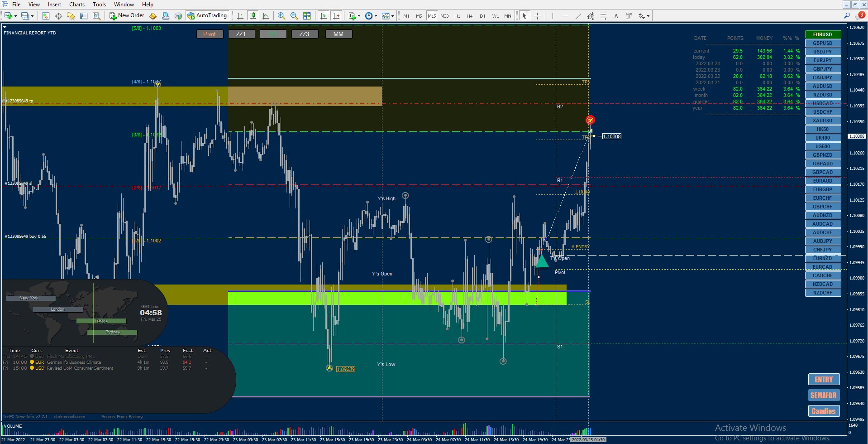Switch to the XAUUSD symbol button
The width and height of the screenshot is (868, 444).
point(823,121)
